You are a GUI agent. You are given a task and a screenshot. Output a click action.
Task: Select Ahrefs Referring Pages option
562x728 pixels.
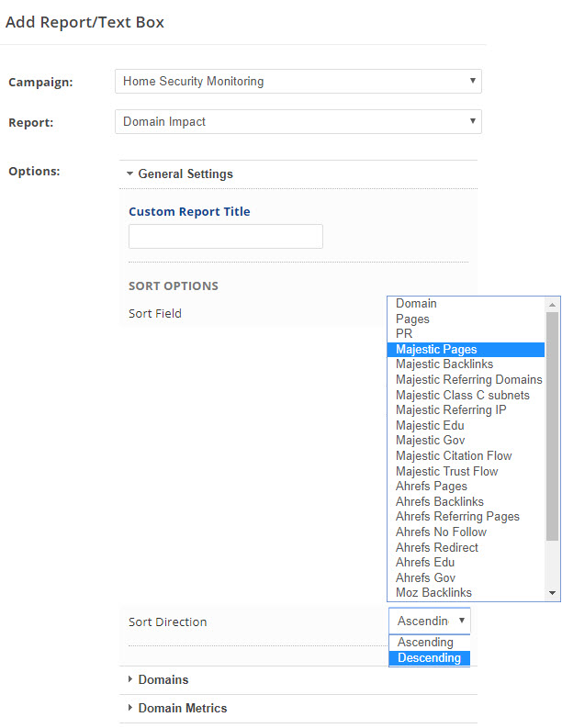coord(457,517)
